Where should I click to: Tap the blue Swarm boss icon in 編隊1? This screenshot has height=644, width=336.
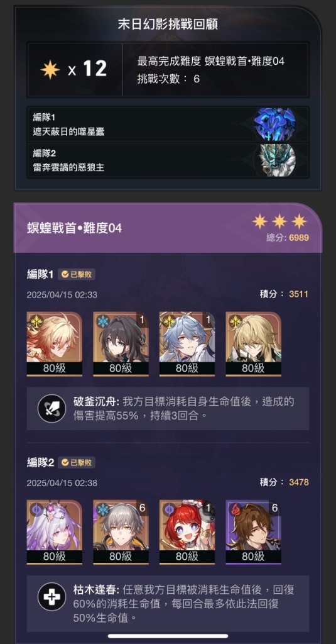(x=274, y=124)
